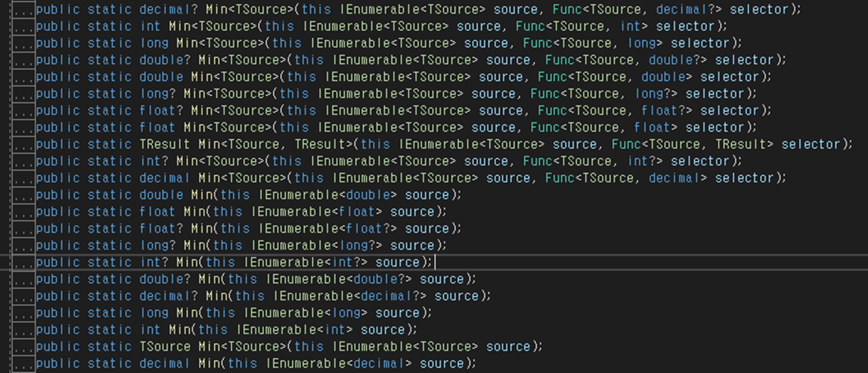This screenshot has height=373, width=868.
Task: Expand the '...' box before 'float? Min(this IEnumerable<float?>' line
Action: tap(24, 229)
